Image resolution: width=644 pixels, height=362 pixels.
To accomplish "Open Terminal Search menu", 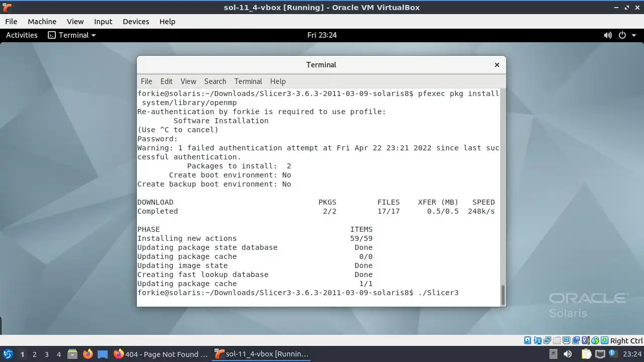I will [x=215, y=81].
